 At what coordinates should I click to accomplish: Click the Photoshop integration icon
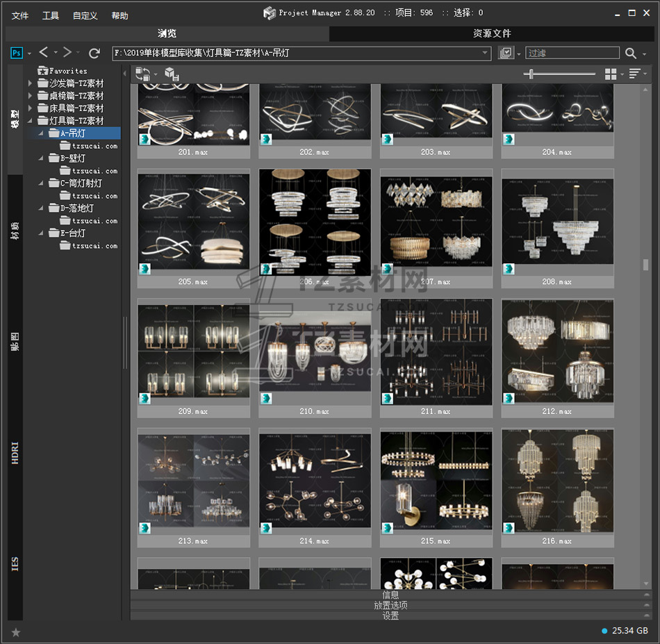(17, 53)
